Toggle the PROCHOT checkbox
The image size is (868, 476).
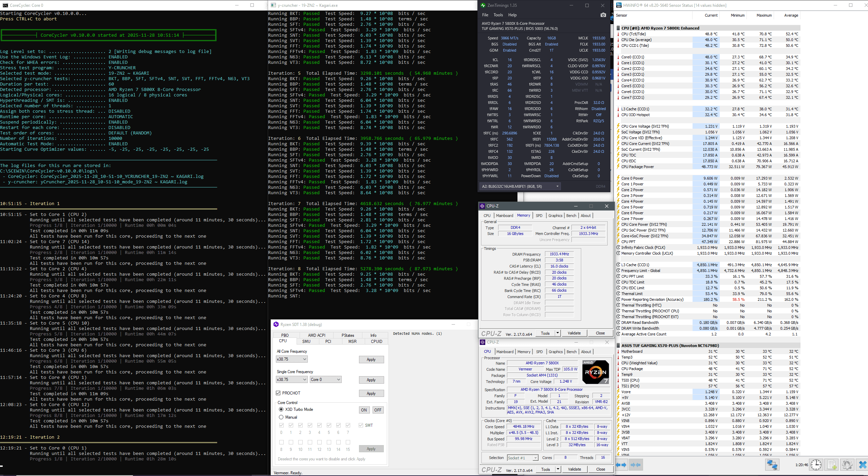coord(278,393)
